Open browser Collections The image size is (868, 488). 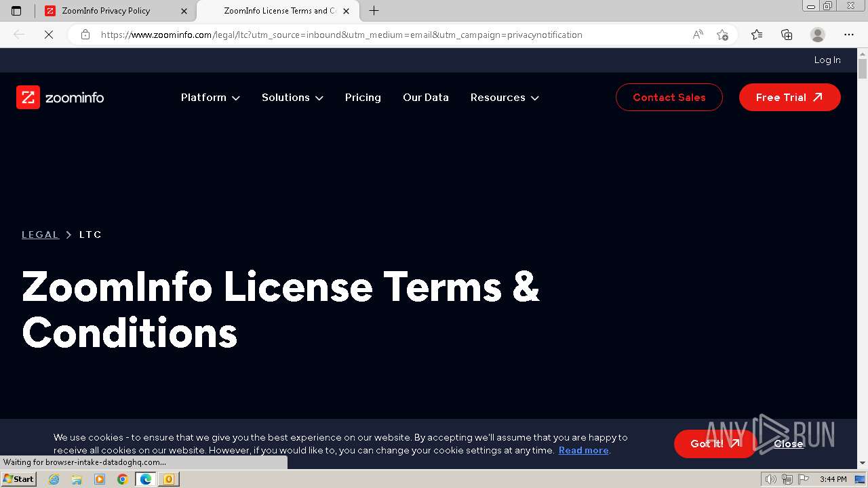787,35
